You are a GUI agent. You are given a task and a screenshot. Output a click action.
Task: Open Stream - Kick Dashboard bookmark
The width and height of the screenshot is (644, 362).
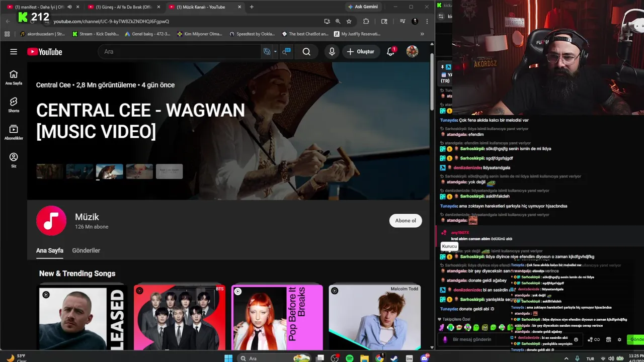(96, 34)
